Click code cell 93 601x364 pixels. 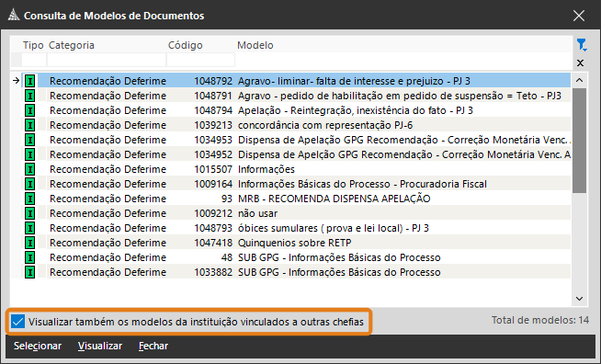227,199
